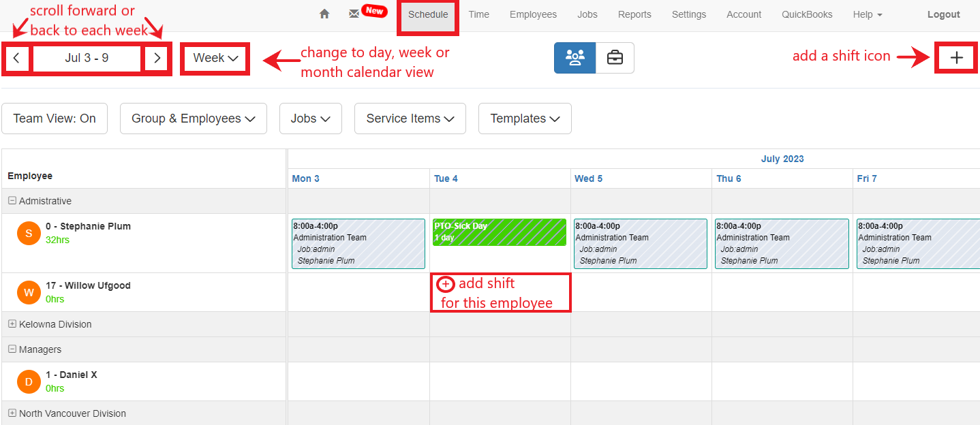This screenshot has height=425, width=980.
Task: Toggle the Team View: On button
Action: [x=55, y=119]
